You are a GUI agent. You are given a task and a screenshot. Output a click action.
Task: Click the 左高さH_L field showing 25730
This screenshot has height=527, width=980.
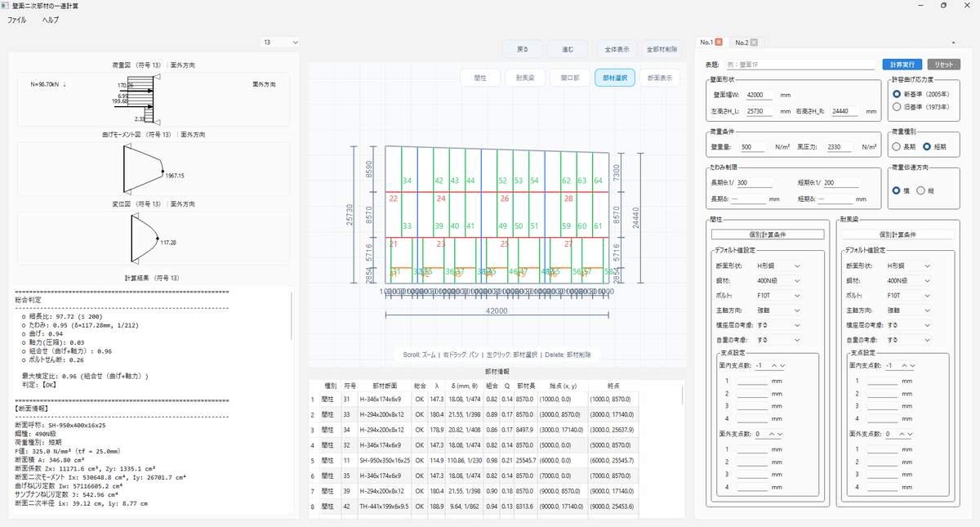760,111
